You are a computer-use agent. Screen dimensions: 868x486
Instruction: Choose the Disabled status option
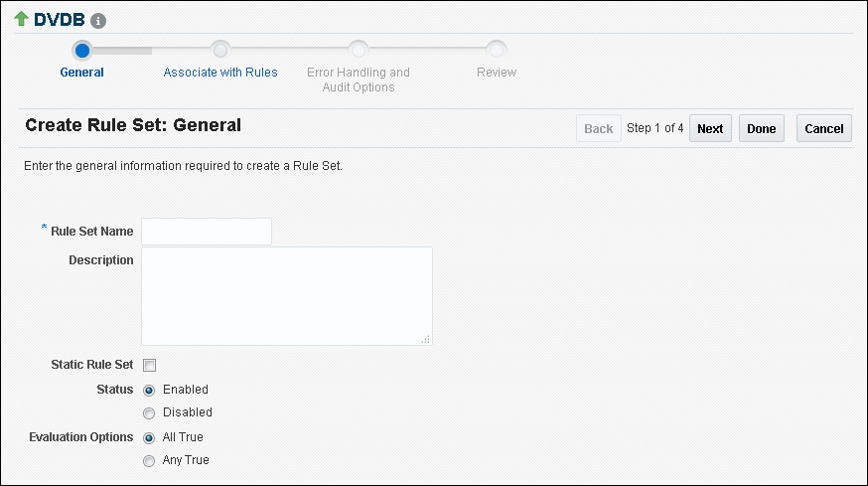pos(150,412)
